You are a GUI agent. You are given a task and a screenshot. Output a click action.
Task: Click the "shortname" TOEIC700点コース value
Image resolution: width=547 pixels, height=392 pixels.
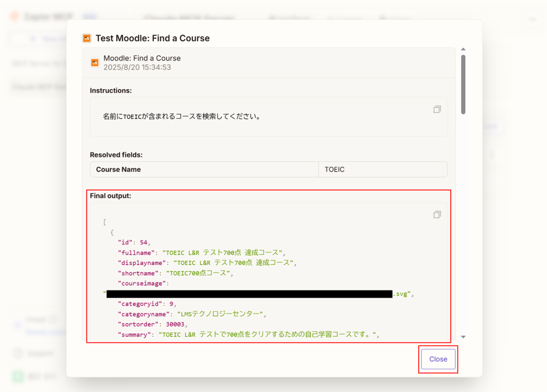(199, 273)
